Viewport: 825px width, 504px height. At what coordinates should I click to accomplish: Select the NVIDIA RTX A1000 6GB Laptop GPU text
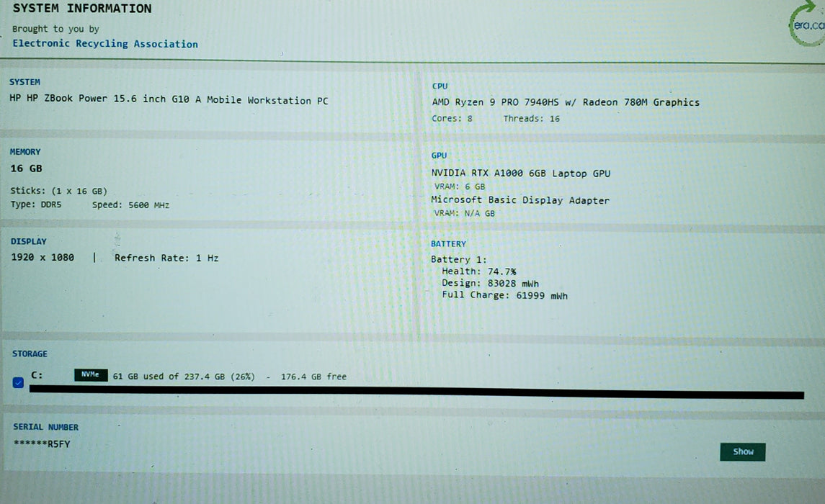520,173
